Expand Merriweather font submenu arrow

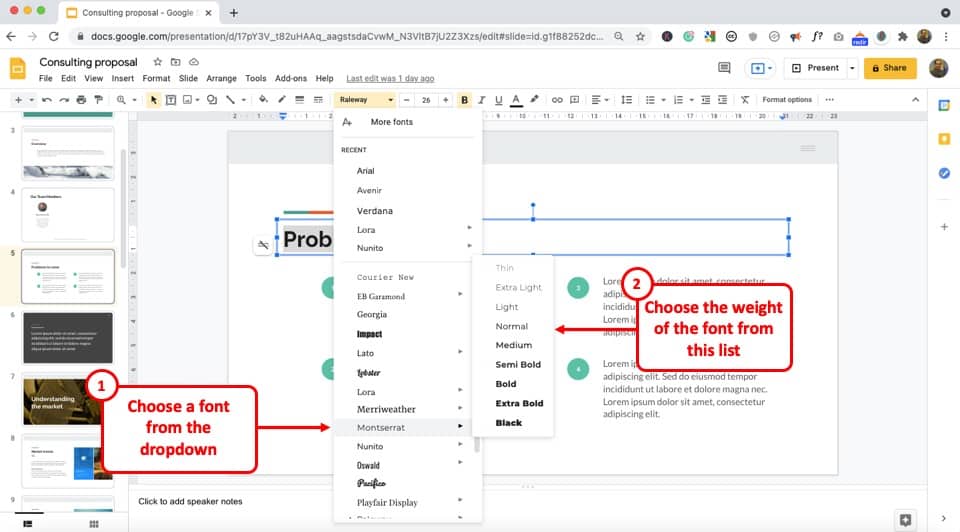click(x=460, y=408)
